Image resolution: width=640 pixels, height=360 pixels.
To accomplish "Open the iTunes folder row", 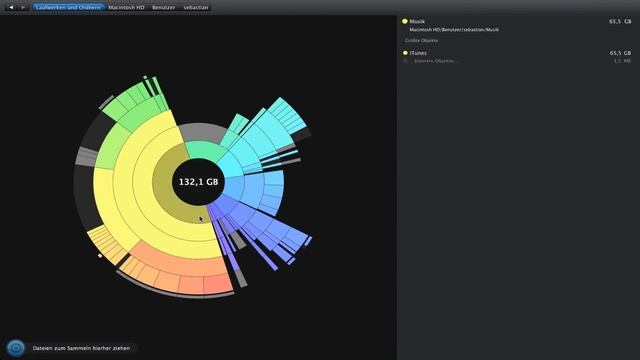I will point(517,53).
